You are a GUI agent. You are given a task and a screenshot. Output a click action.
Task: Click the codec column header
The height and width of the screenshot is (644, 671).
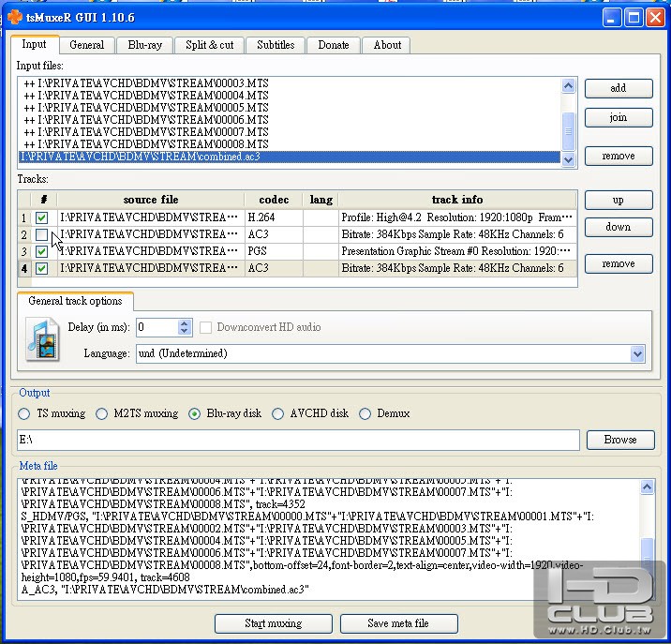tap(274, 200)
